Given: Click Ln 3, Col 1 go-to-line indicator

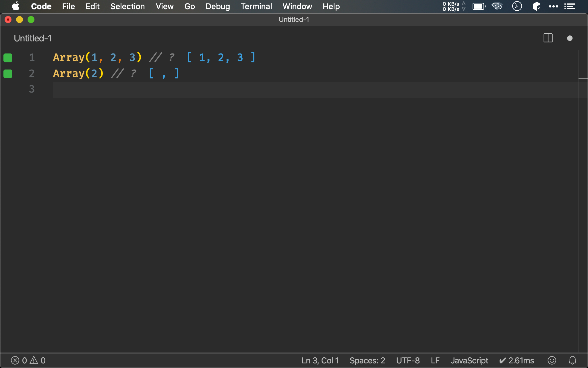Looking at the screenshot, I should [x=320, y=360].
